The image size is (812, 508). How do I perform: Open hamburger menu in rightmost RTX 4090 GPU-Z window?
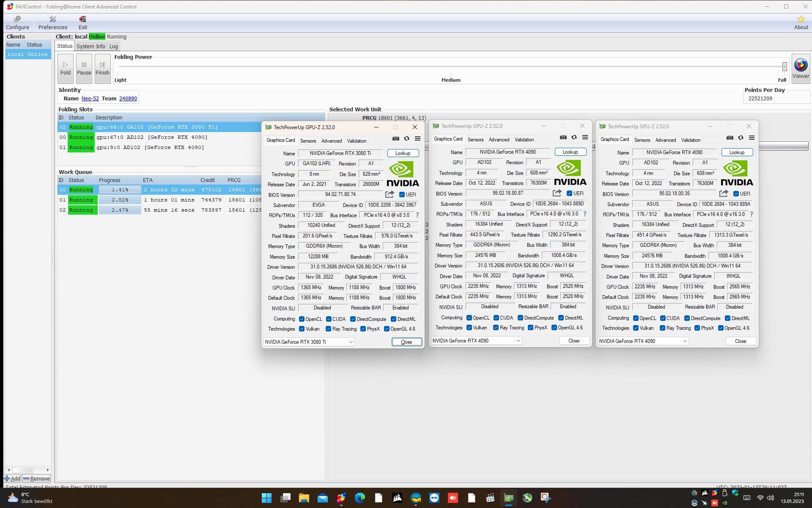[752, 138]
